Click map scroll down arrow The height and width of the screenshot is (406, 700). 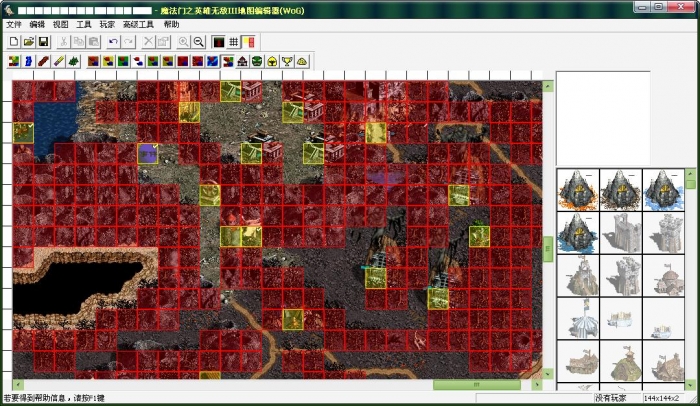(x=548, y=373)
